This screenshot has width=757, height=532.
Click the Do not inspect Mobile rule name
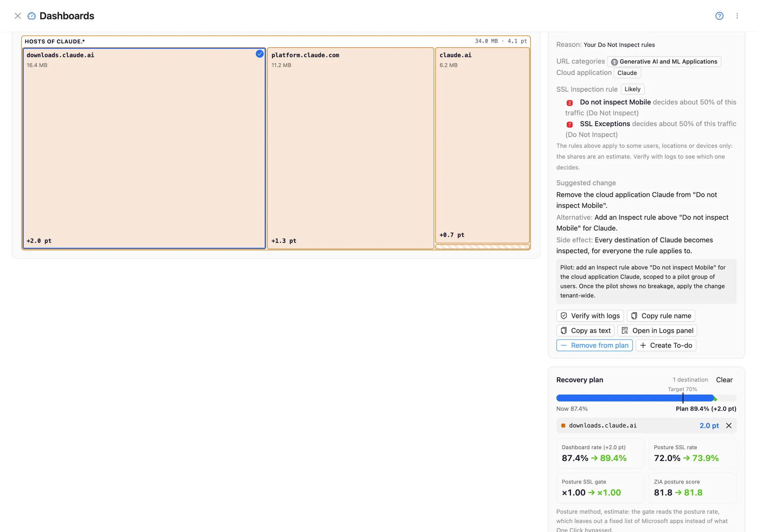click(x=615, y=102)
